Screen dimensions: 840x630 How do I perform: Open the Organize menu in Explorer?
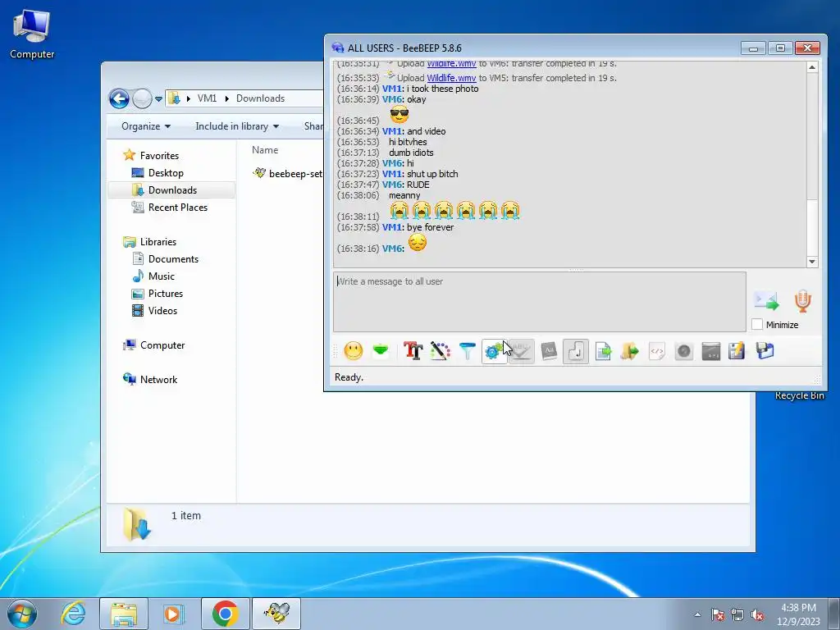146,126
